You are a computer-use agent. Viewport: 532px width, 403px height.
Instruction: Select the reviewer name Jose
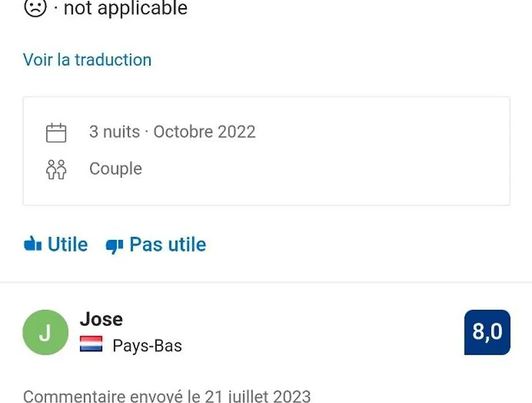tap(101, 320)
